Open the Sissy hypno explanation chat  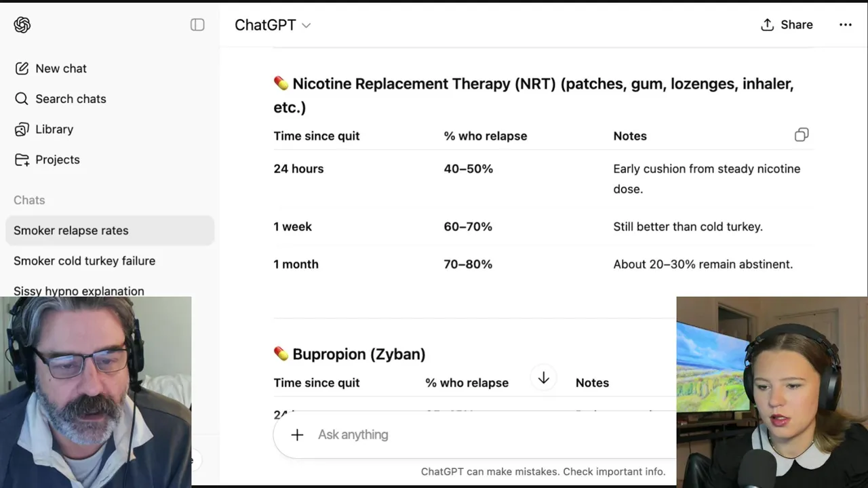pos(79,291)
